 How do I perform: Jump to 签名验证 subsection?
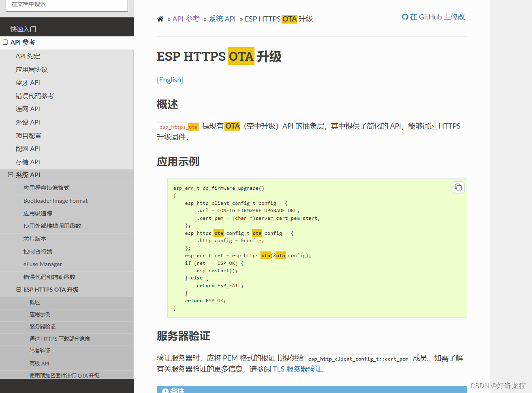click(40, 351)
